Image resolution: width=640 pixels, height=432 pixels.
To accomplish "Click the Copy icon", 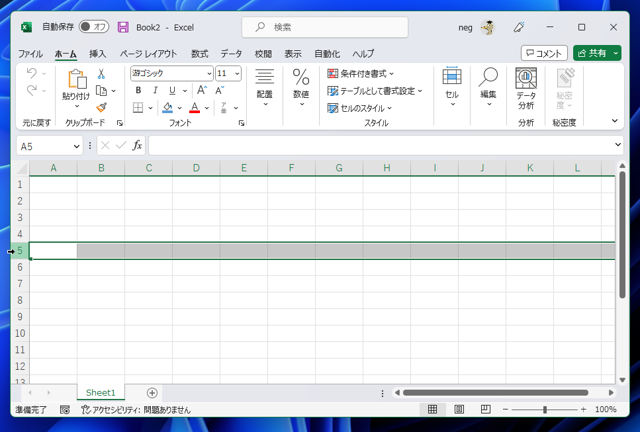I will click(101, 90).
